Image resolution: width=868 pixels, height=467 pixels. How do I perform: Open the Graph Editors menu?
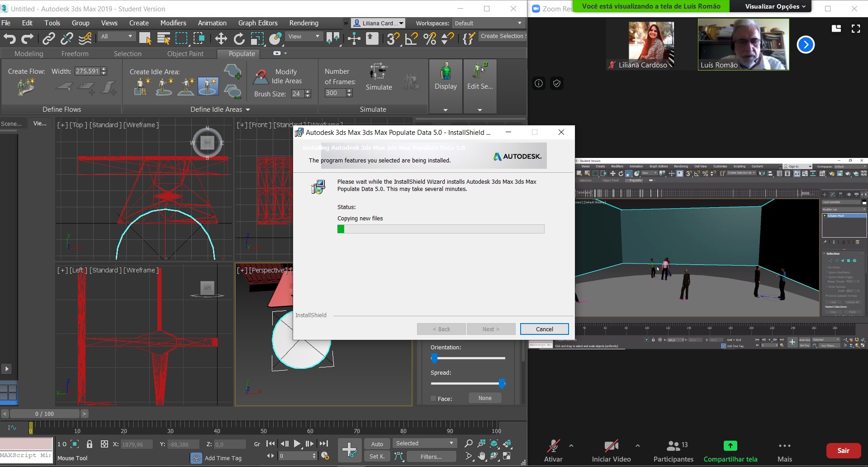click(258, 23)
